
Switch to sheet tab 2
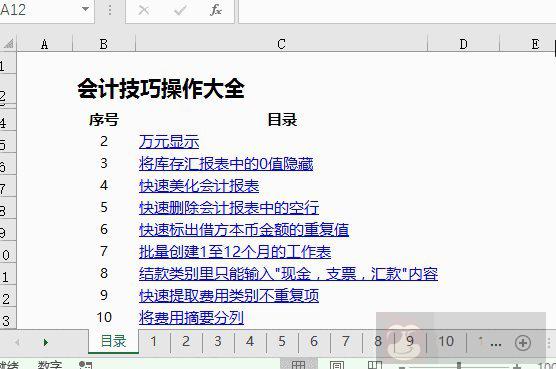click(x=186, y=341)
